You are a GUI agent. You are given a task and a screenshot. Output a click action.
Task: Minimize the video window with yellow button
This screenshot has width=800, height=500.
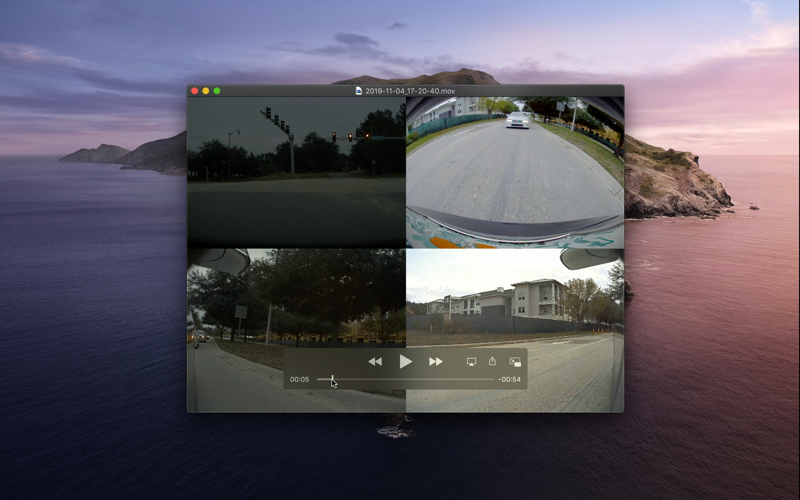(206, 91)
